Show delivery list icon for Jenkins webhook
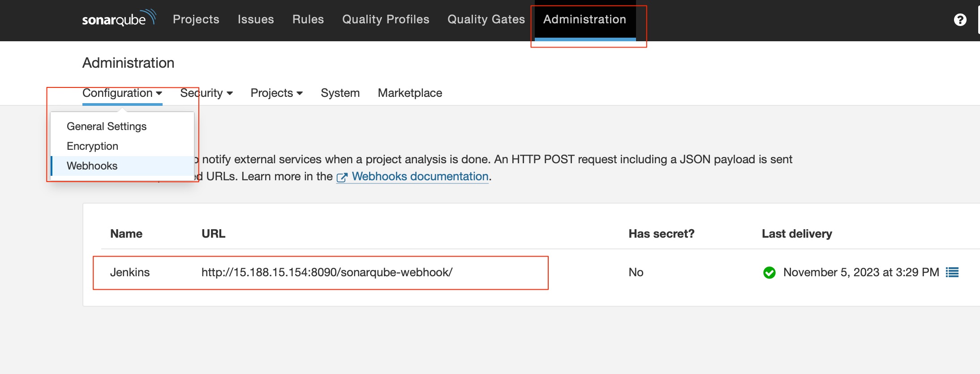This screenshot has width=980, height=374. pos(952,272)
